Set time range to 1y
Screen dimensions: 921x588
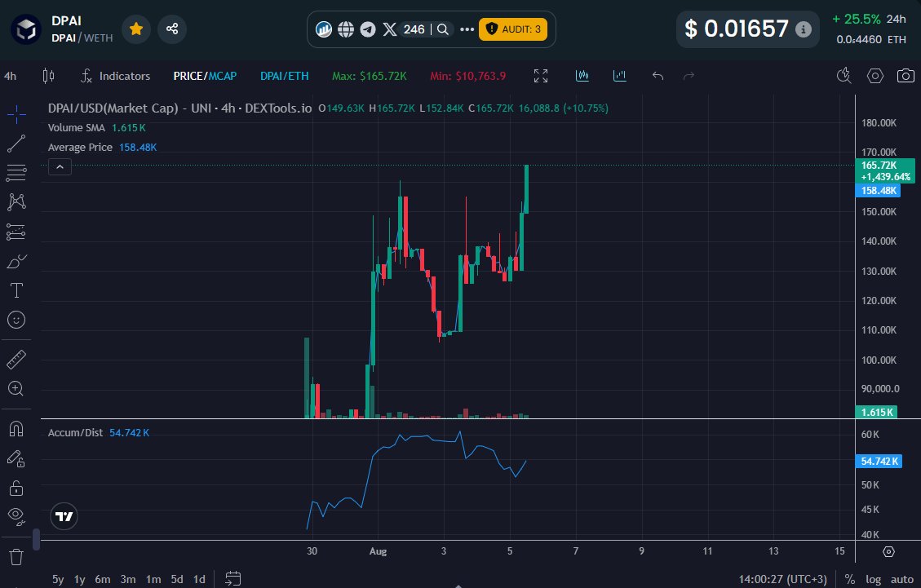(x=80, y=579)
